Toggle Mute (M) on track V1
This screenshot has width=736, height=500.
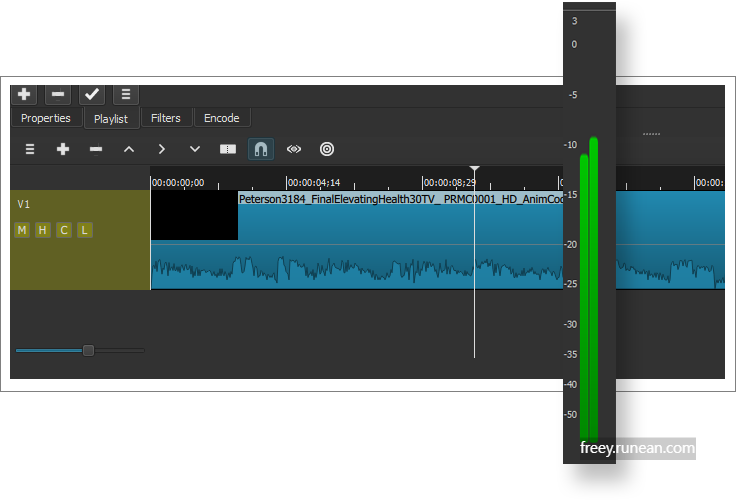pos(22,230)
